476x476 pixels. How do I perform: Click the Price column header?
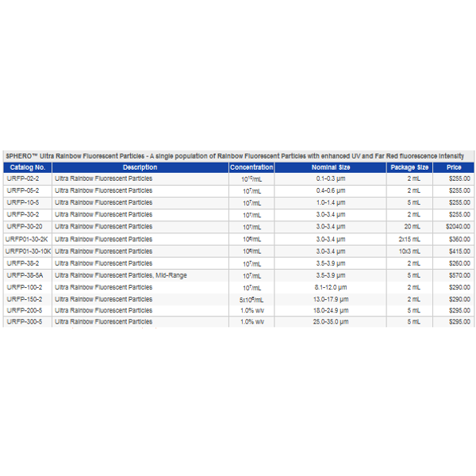point(454,167)
